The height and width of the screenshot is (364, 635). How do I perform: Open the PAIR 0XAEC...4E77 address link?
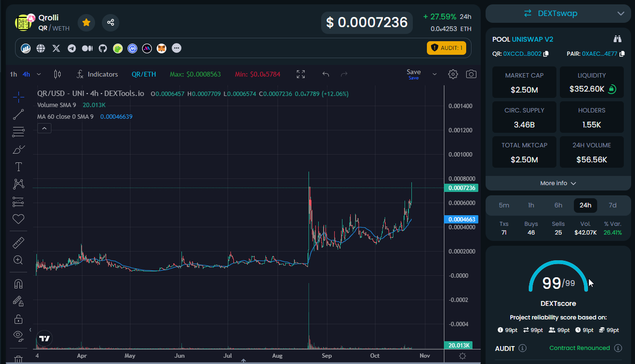point(600,54)
